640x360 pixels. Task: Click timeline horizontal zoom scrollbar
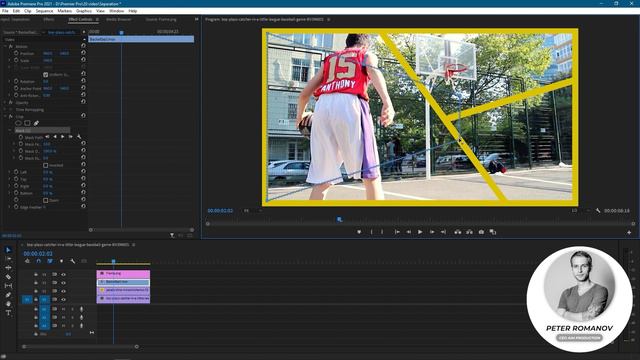pos(80,347)
